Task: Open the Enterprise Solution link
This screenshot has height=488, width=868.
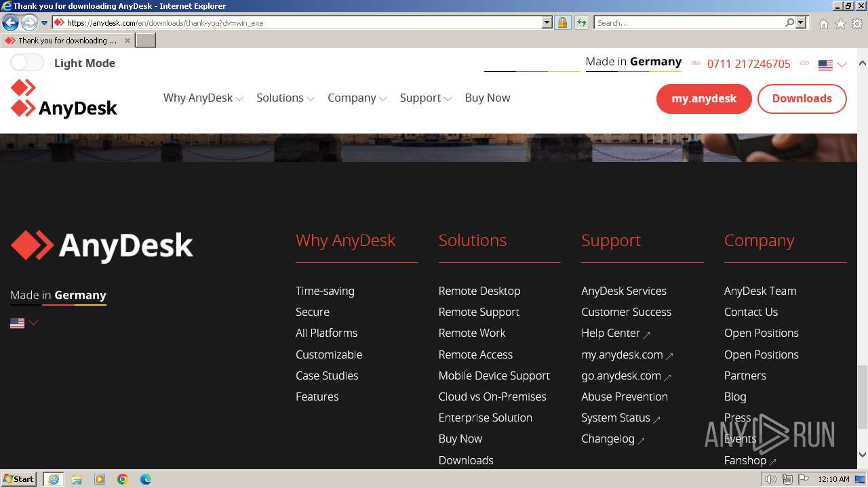Action: click(486, 418)
